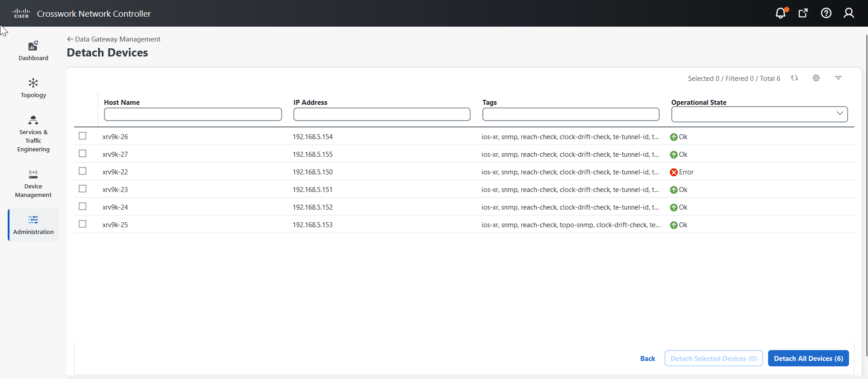Click host name xrv9k-23

115,190
